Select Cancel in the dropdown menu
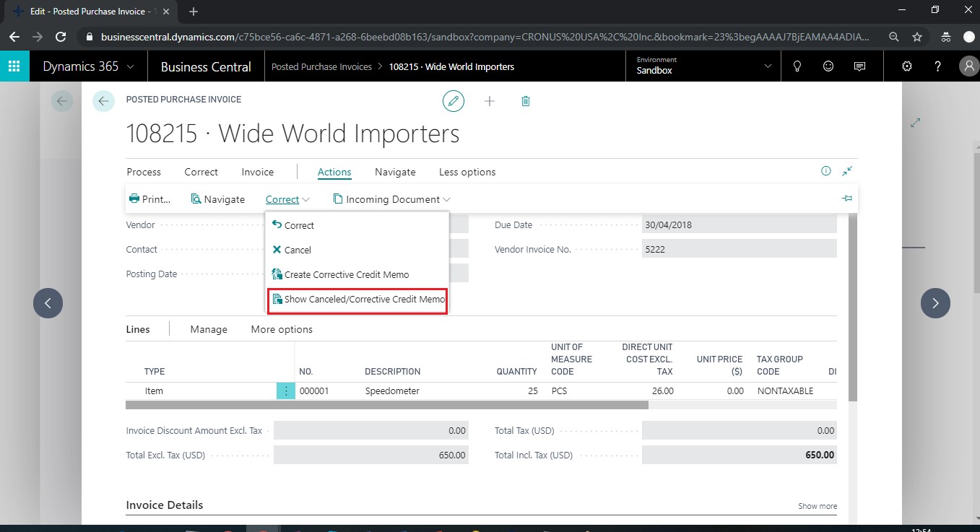This screenshot has width=980, height=532. pyautogui.click(x=357, y=250)
